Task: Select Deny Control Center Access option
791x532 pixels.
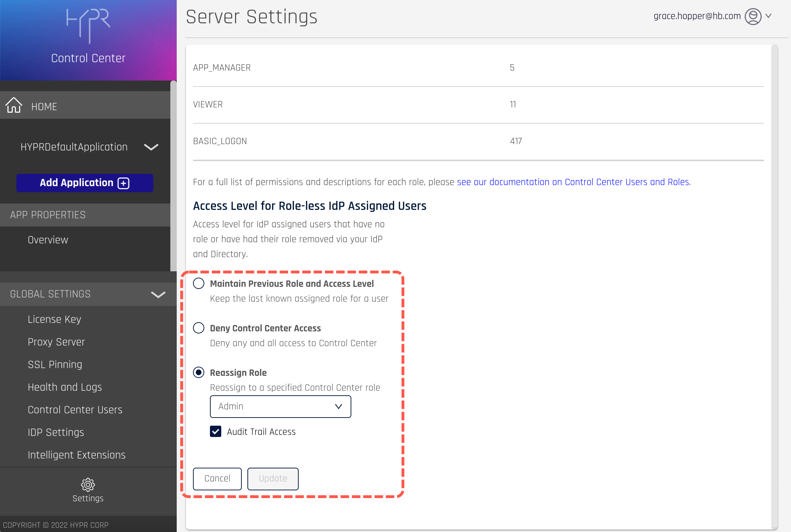Action: point(199,328)
